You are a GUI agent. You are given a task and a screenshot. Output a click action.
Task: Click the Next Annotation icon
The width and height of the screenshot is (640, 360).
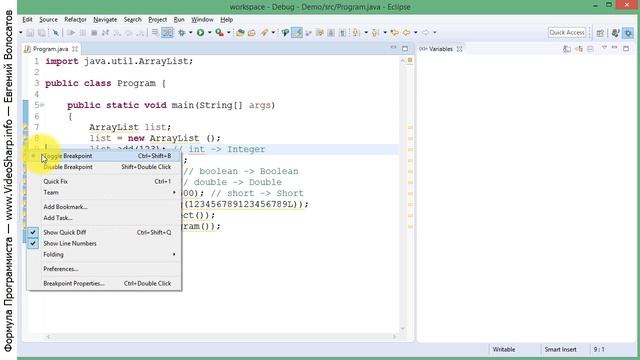click(x=356, y=33)
